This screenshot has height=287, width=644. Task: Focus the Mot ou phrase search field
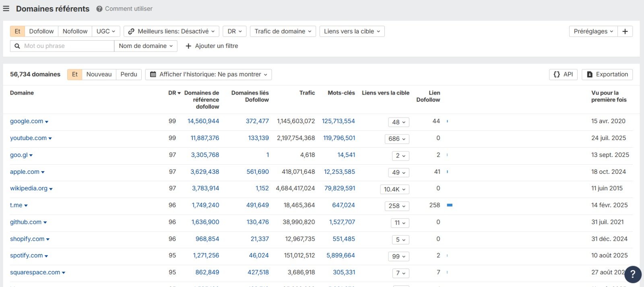click(x=66, y=46)
